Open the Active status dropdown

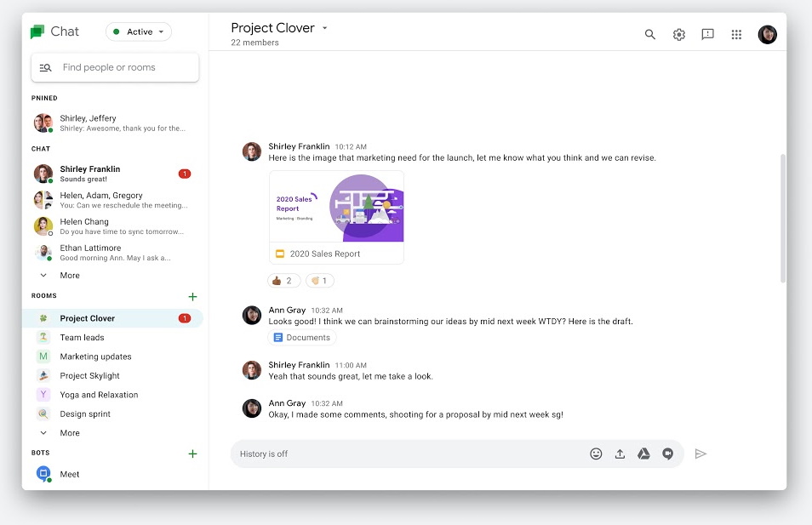[138, 31]
